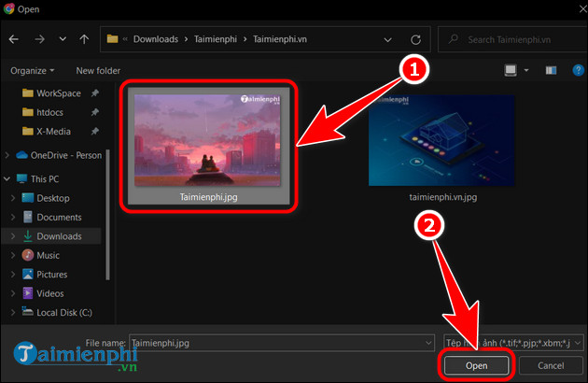Screen dimensions: 588x383
Task: Open the Organize menu
Action: coord(32,71)
